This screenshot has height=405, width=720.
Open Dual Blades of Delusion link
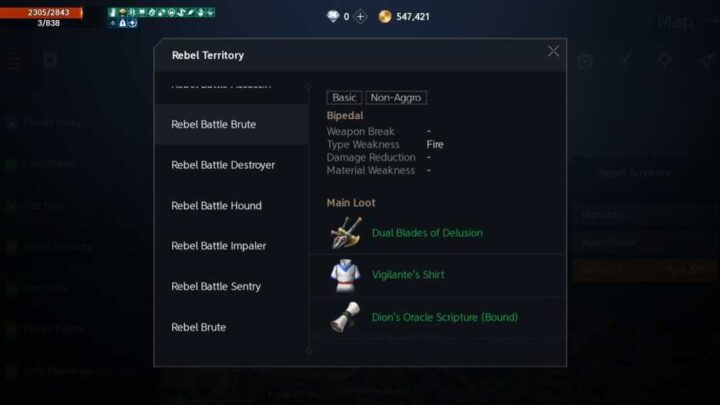click(427, 233)
